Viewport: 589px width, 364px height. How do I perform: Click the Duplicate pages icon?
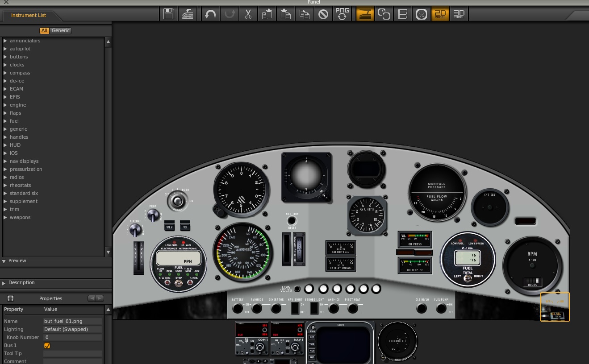point(305,14)
